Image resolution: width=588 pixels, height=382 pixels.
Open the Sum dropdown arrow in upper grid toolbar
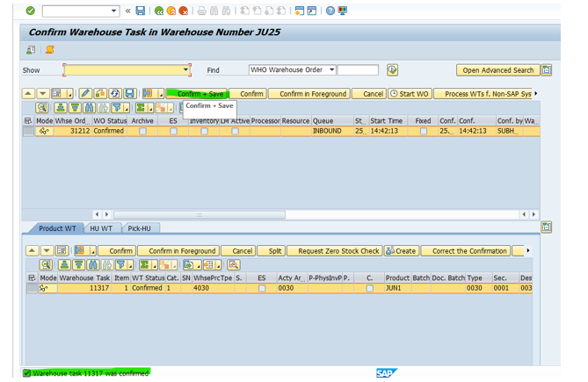coord(151,109)
